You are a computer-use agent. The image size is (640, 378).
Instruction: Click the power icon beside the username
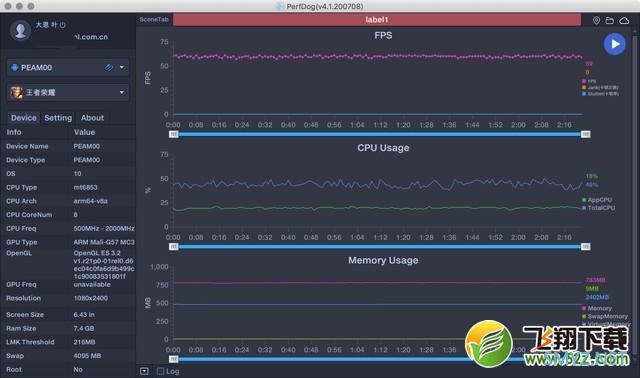click(x=62, y=25)
